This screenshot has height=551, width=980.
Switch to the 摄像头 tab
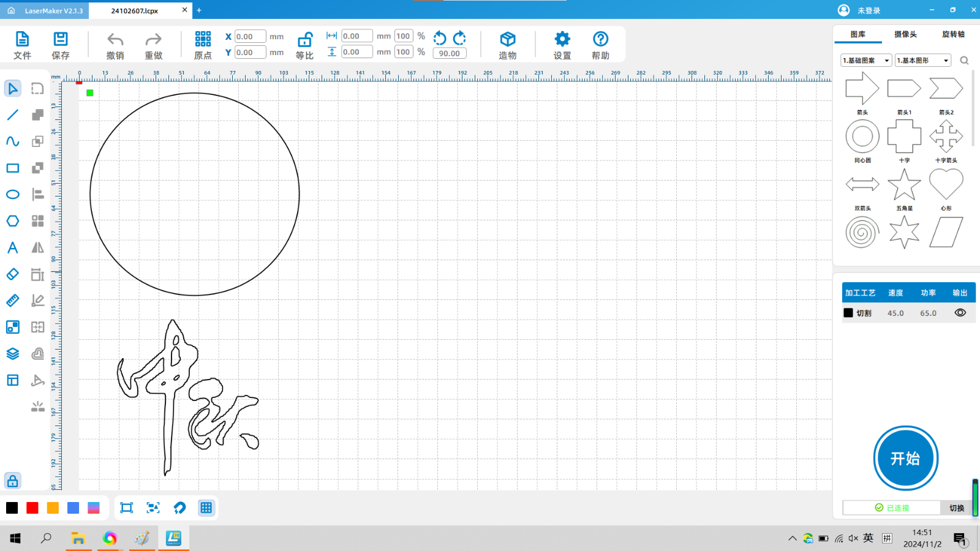tap(905, 34)
